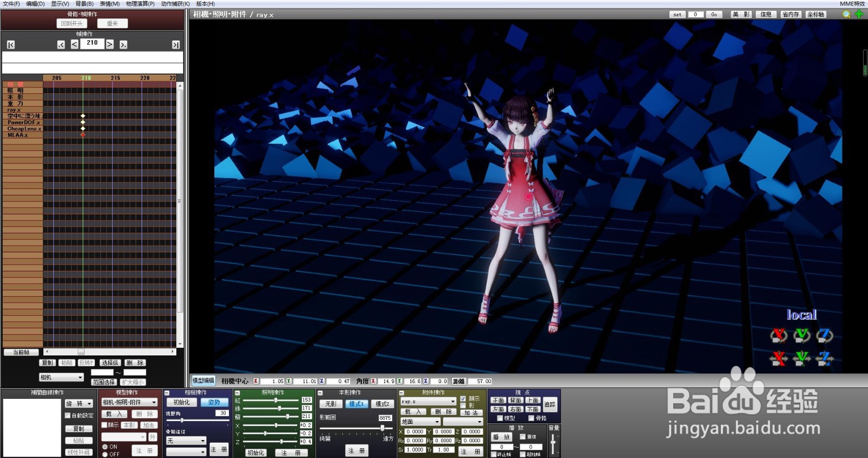Toggle the model 顯示 checkbox in 模型操作
This screenshot has height=458, width=868.
(104, 425)
